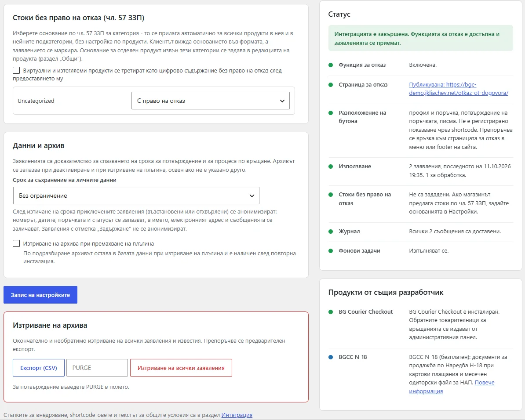Select the 'Функция за отказ' status label
This screenshot has width=525, height=420.
tap(362, 65)
